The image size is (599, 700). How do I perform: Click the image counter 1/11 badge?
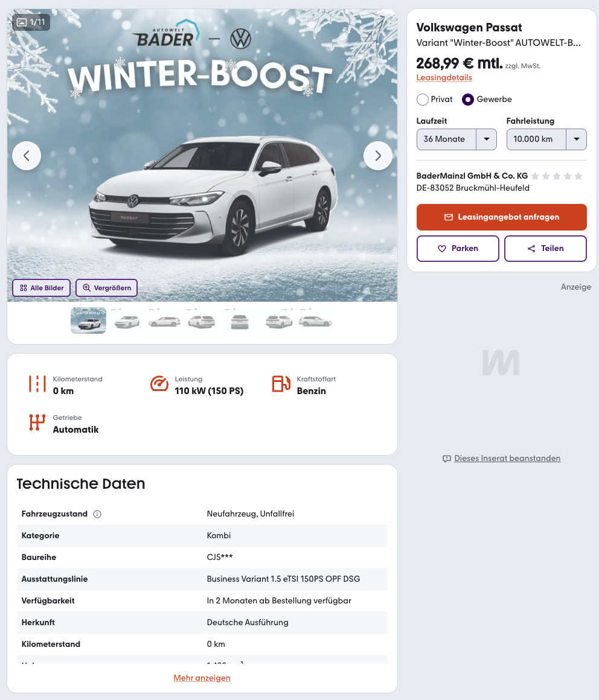tap(31, 22)
